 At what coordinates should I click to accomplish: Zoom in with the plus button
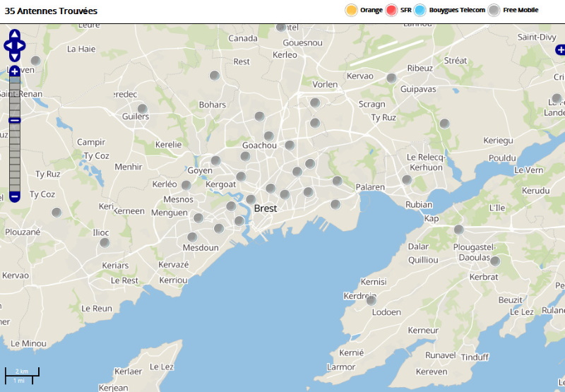click(x=14, y=71)
